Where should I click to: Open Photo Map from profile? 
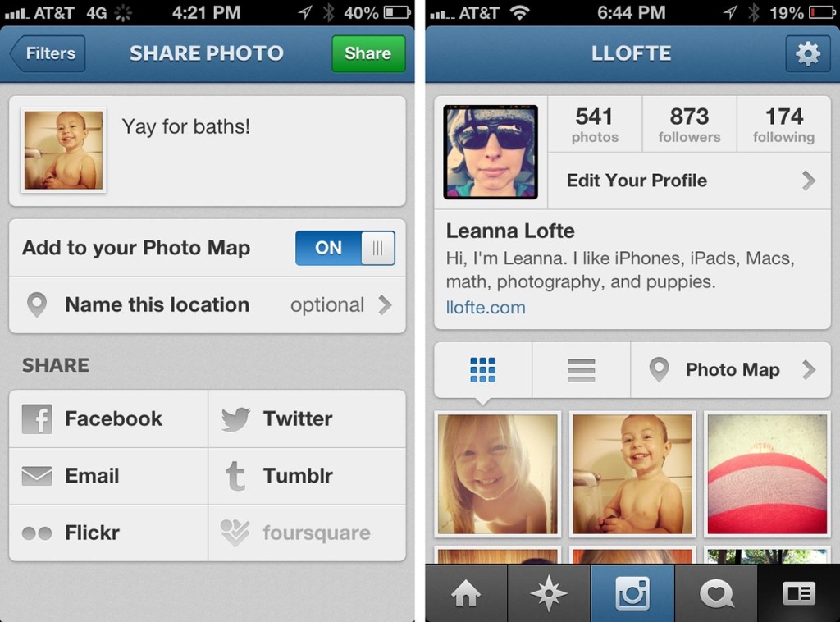[x=731, y=369]
